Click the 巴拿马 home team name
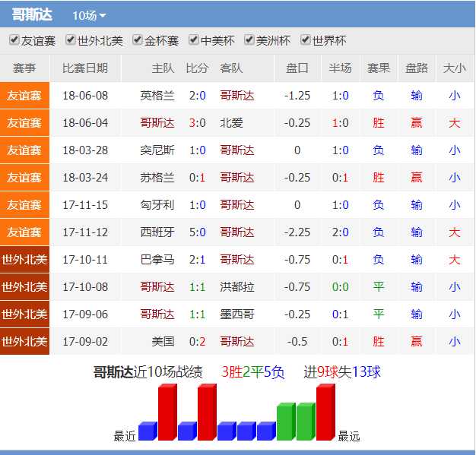The image size is (476, 455). 157,260
